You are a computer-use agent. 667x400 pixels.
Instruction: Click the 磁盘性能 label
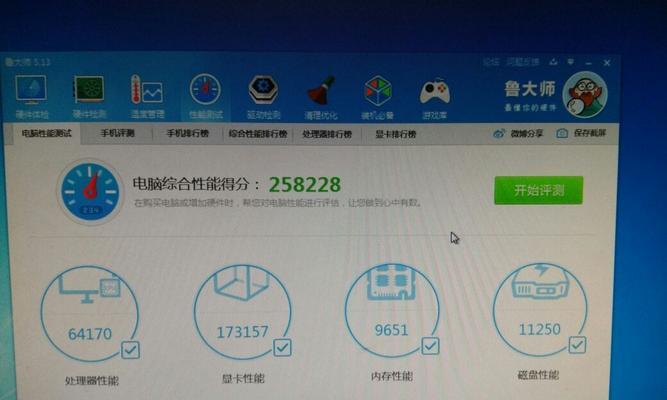click(539, 375)
